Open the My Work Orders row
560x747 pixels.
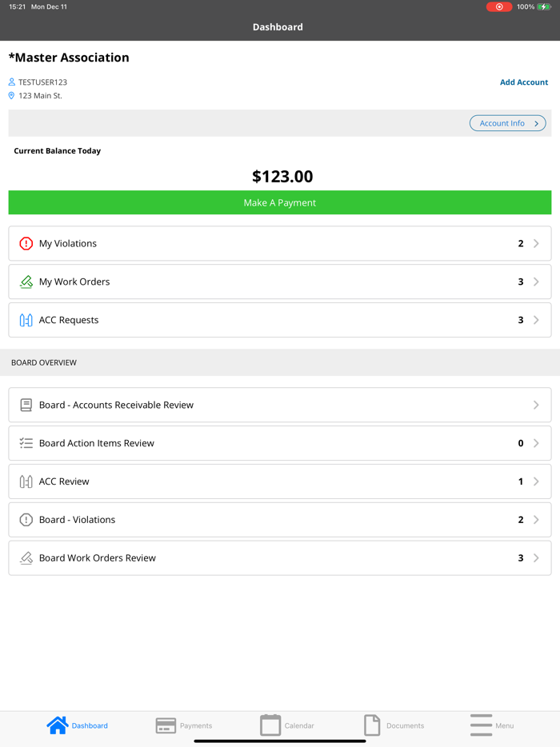[279, 282]
